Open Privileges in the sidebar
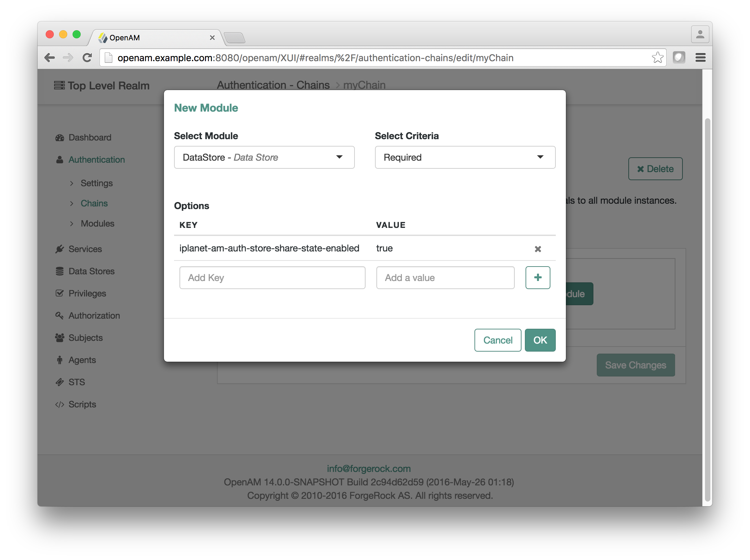Image resolution: width=750 pixels, height=560 pixels. 87,293
